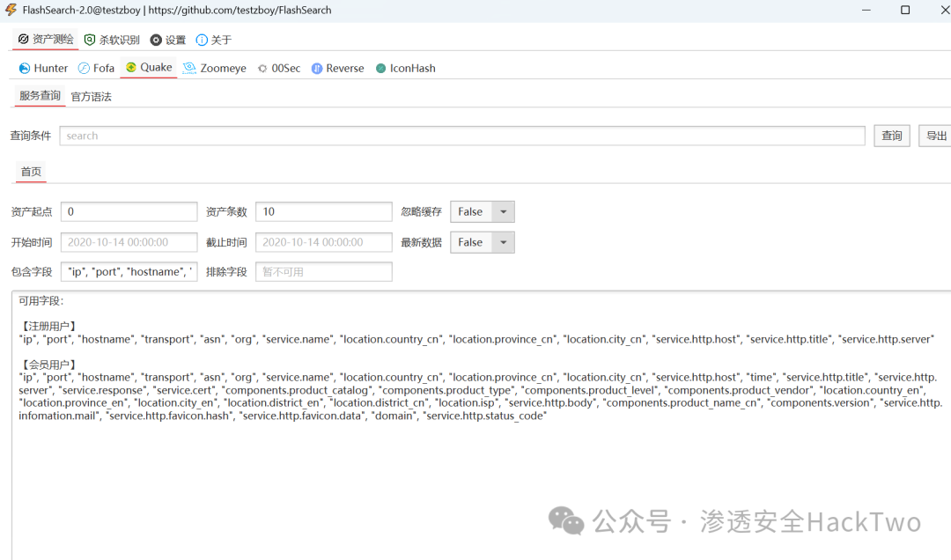Click the 截止时间 date field
This screenshot has height=560, width=951.
pyautogui.click(x=324, y=242)
